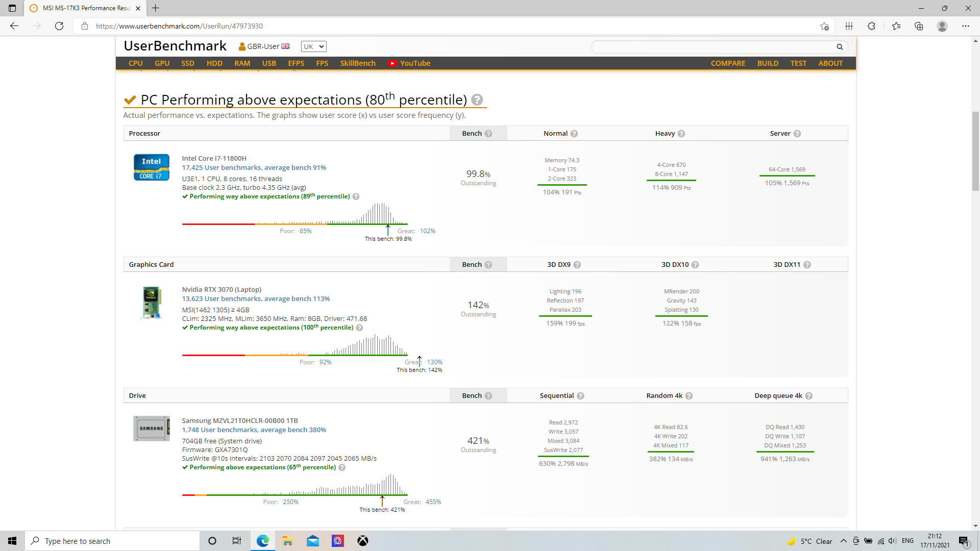Image resolution: width=980 pixels, height=551 pixels.
Task: Show hidden icons in system tray
Action: (x=843, y=541)
